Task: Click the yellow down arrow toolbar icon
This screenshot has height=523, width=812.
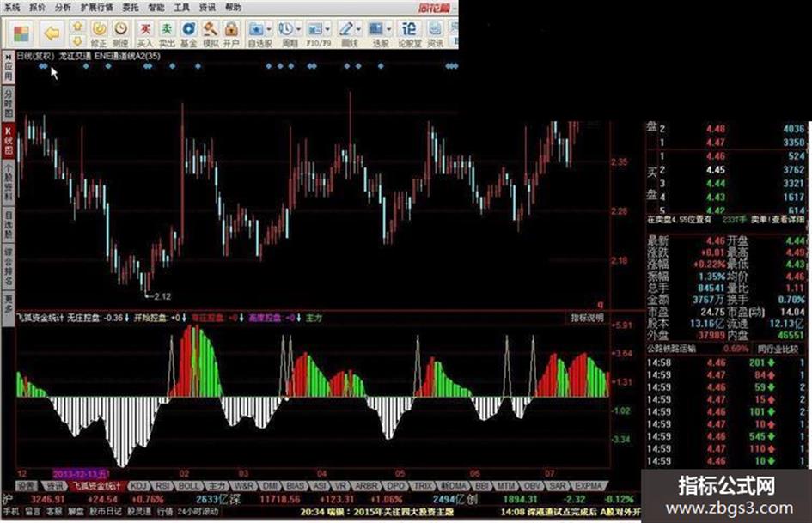Action: (x=77, y=40)
